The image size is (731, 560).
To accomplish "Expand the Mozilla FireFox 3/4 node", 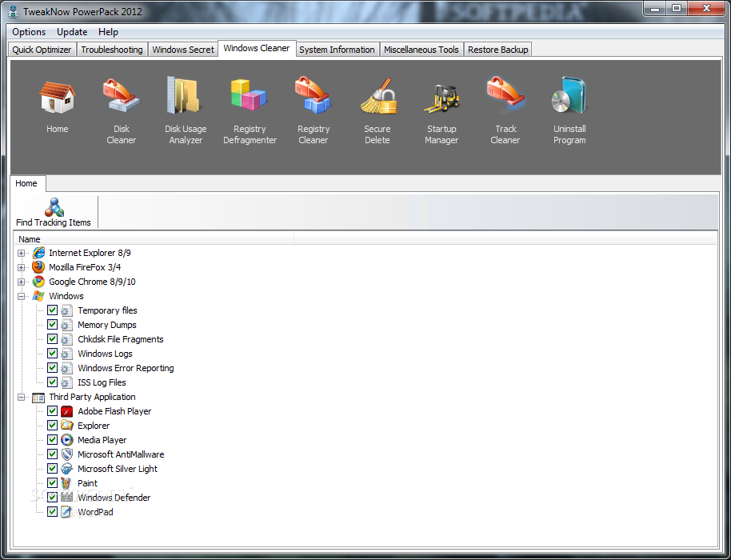I will pos(21,268).
